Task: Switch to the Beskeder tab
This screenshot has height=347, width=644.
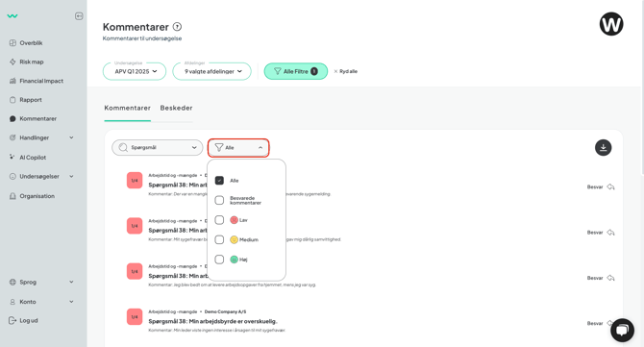Action: (x=176, y=108)
